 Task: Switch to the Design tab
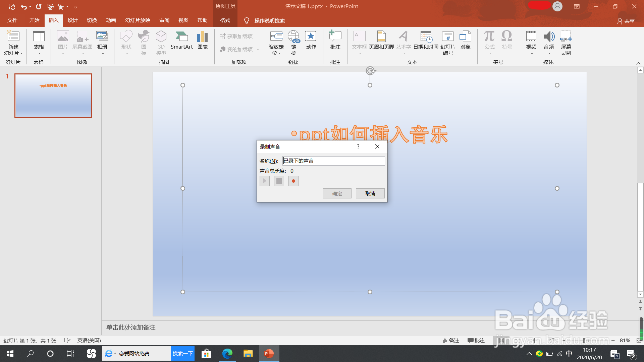click(x=72, y=20)
